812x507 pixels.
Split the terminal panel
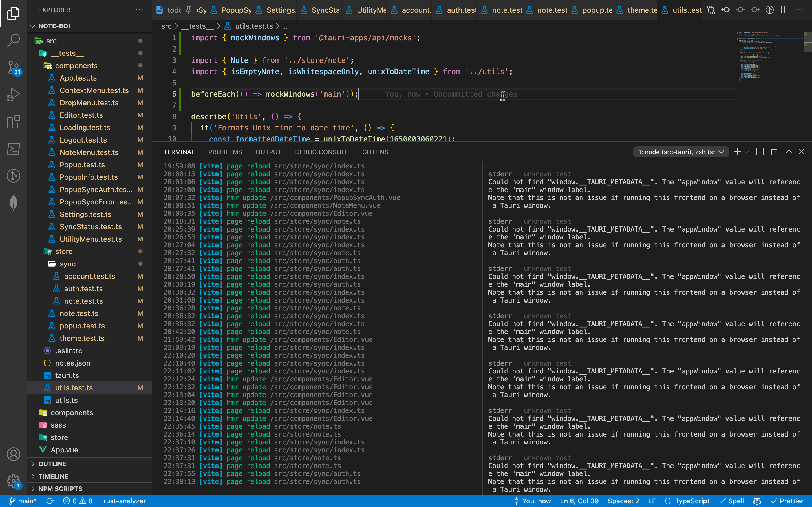click(760, 152)
